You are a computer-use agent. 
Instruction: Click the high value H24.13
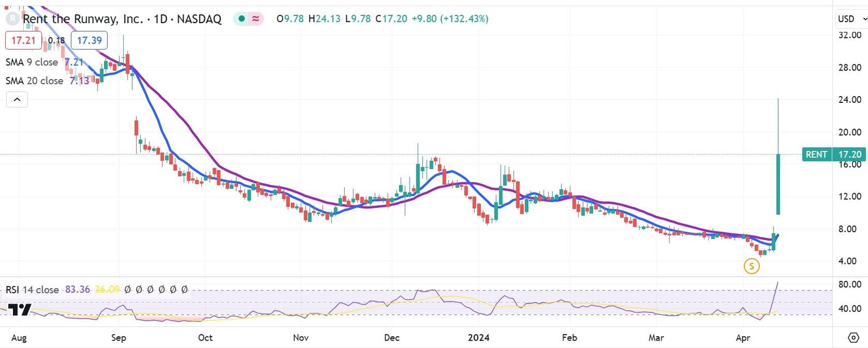[324, 19]
